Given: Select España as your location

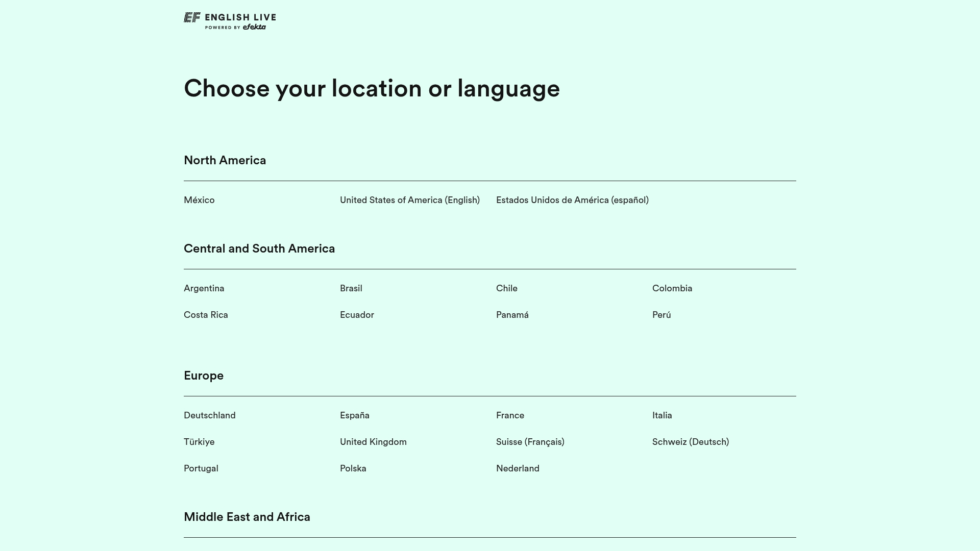Looking at the screenshot, I should click(354, 415).
